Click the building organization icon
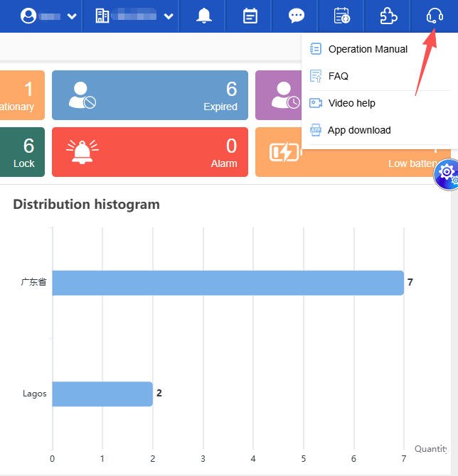458x476 pixels. (x=102, y=16)
